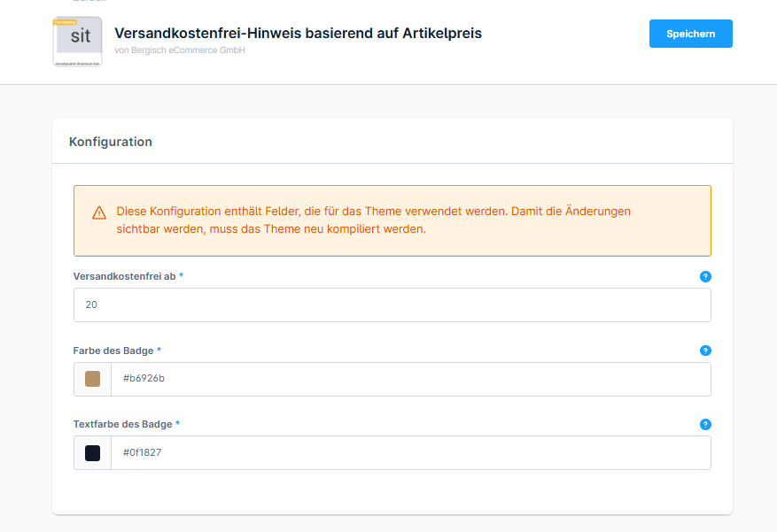Screen dimensions: 777x532
Task: Click the #0f1827 hex color input
Action: [410, 453]
